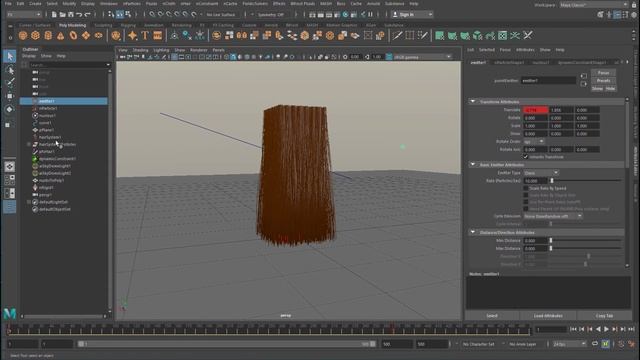Select the Multi-Cut knife tool on shelf

[397, 36]
